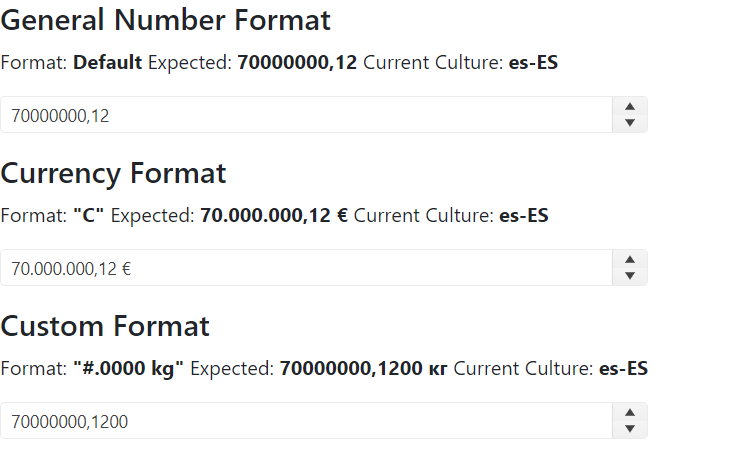Click the "#.0000 kg" format string
Image resolution: width=734 pixels, height=472 pixels.
[129, 368]
